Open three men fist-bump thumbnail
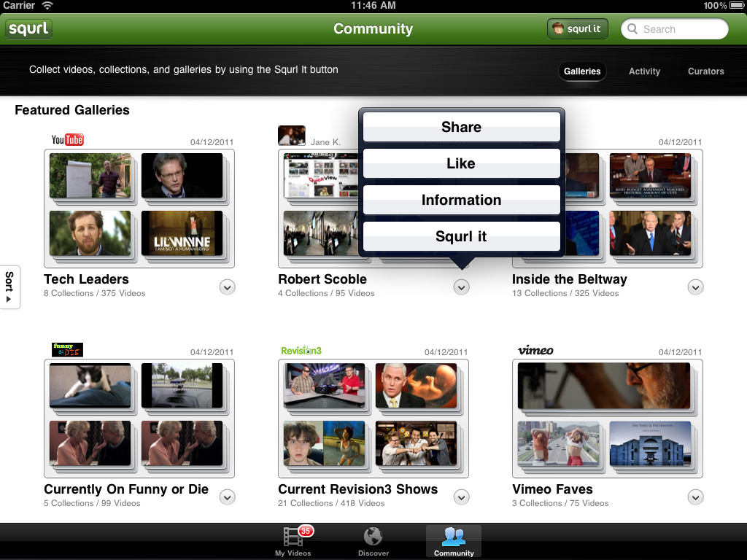The image size is (747, 560). tap(417, 443)
